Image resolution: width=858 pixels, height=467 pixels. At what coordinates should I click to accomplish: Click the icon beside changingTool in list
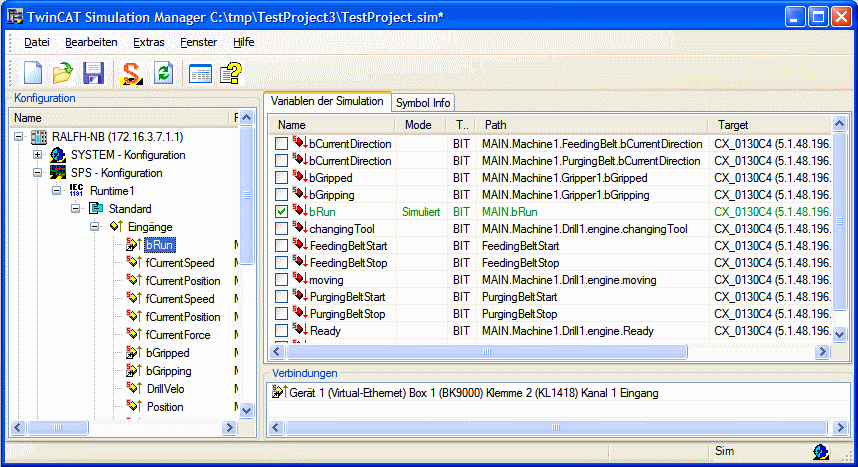[300, 228]
